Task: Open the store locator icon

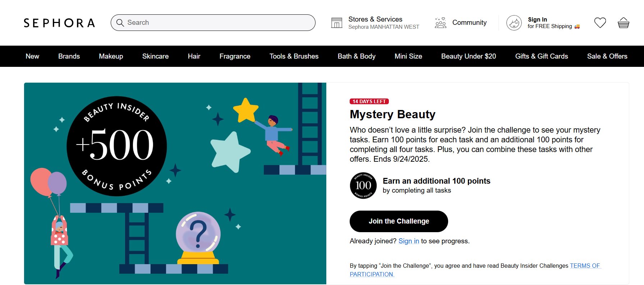Action: [336, 23]
